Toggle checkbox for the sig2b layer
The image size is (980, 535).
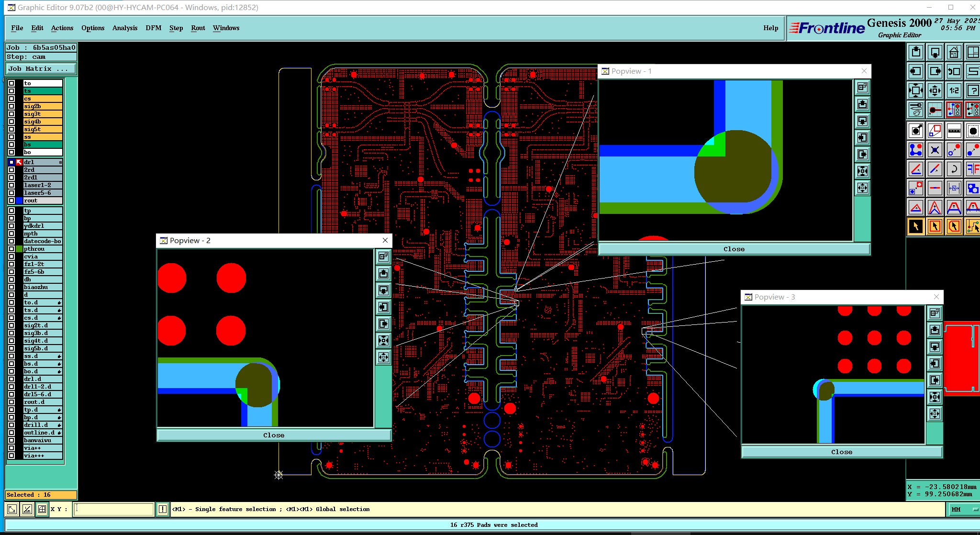[x=11, y=106]
